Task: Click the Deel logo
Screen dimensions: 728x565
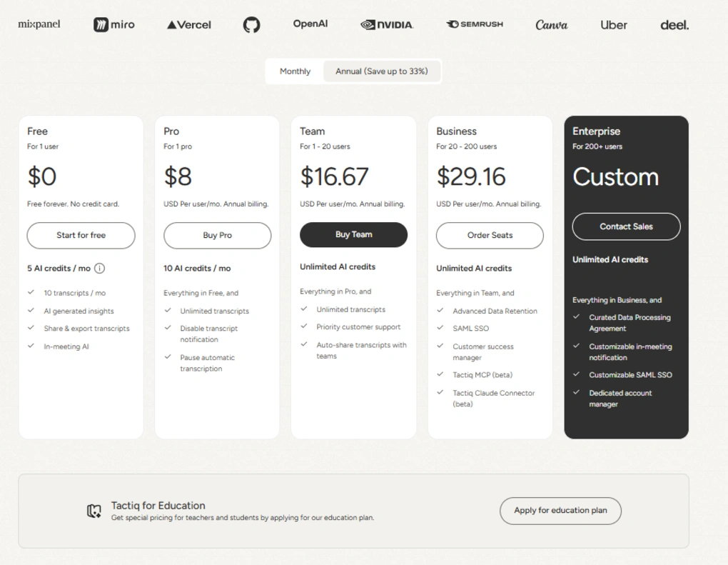Action: point(673,24)
